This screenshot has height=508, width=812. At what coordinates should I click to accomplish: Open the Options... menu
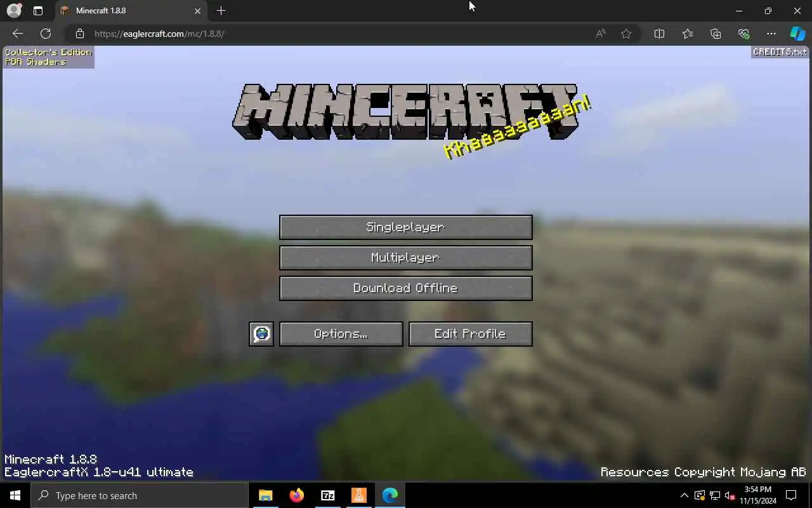(341, 334)
